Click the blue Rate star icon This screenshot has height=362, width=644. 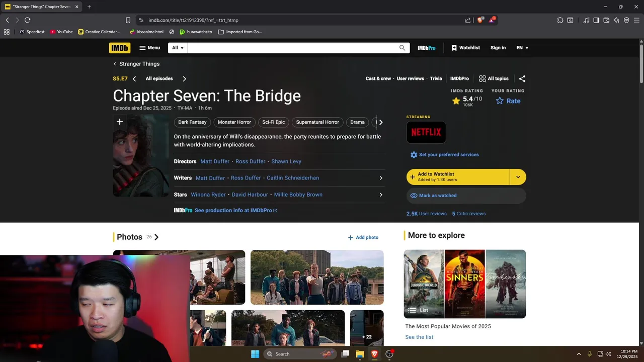point(500,101)
